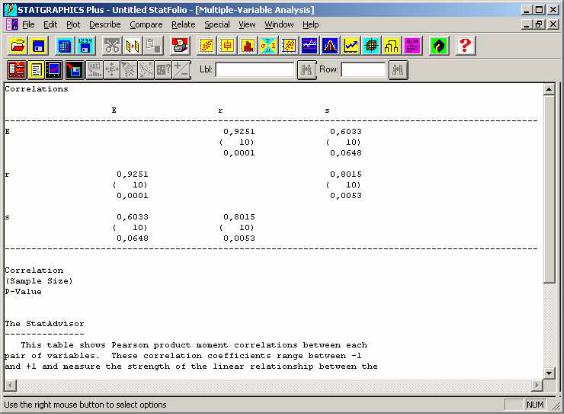Open the box-and-whisker plot icon
This screenshot has width=564, height=414.
227,46
